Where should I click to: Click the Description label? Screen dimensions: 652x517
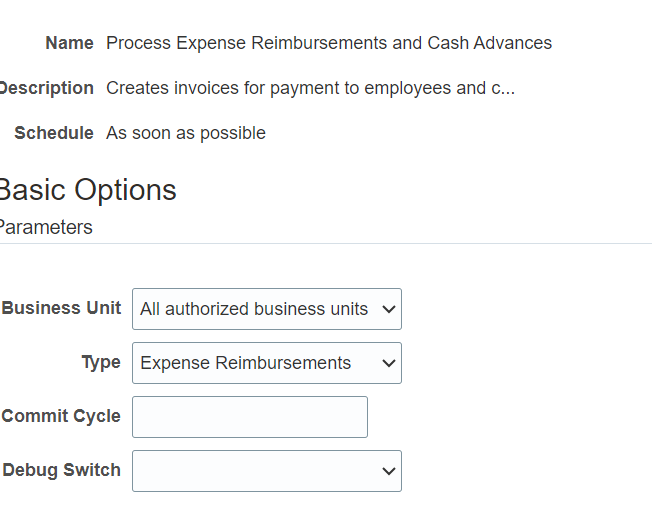(x=47, y=88)
